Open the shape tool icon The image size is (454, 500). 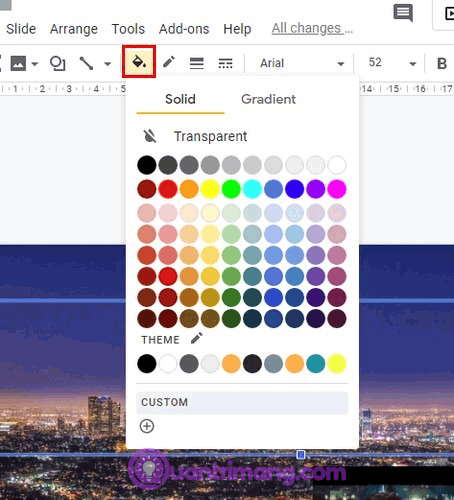coord(57,63)
